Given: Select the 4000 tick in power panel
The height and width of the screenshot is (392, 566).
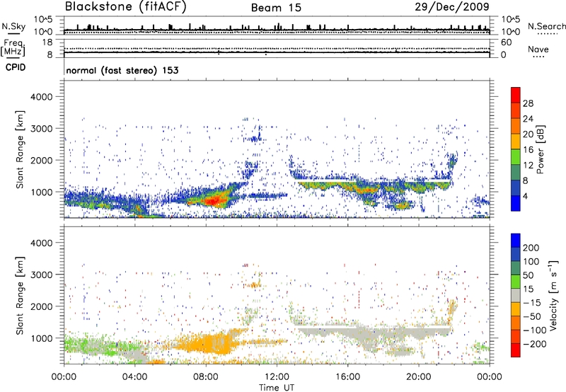Looking at the screenshot, I should click(x=41, y=97).
